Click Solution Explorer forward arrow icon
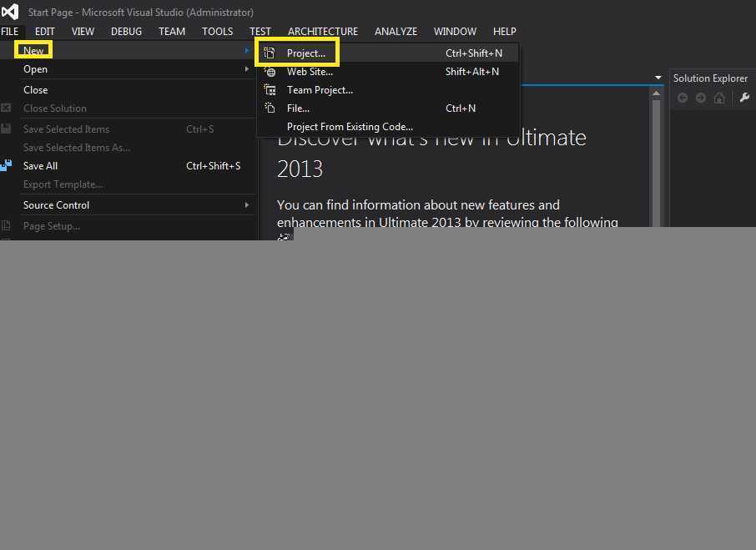The image size is (756, 550). [701, 98]
